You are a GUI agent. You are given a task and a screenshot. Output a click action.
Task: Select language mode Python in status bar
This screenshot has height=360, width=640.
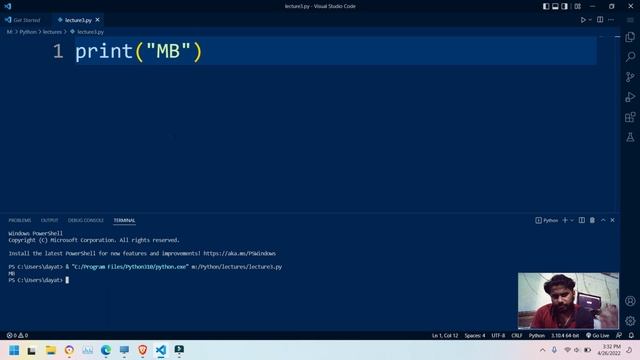537,336
